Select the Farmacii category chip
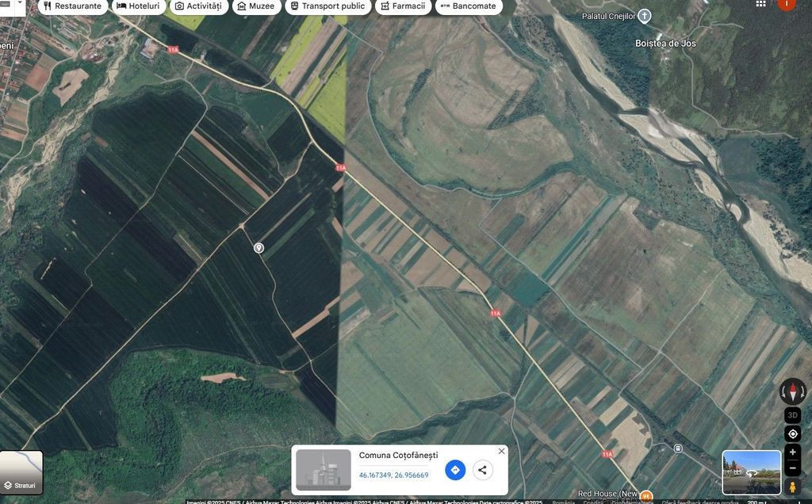 tap(402, 6)
